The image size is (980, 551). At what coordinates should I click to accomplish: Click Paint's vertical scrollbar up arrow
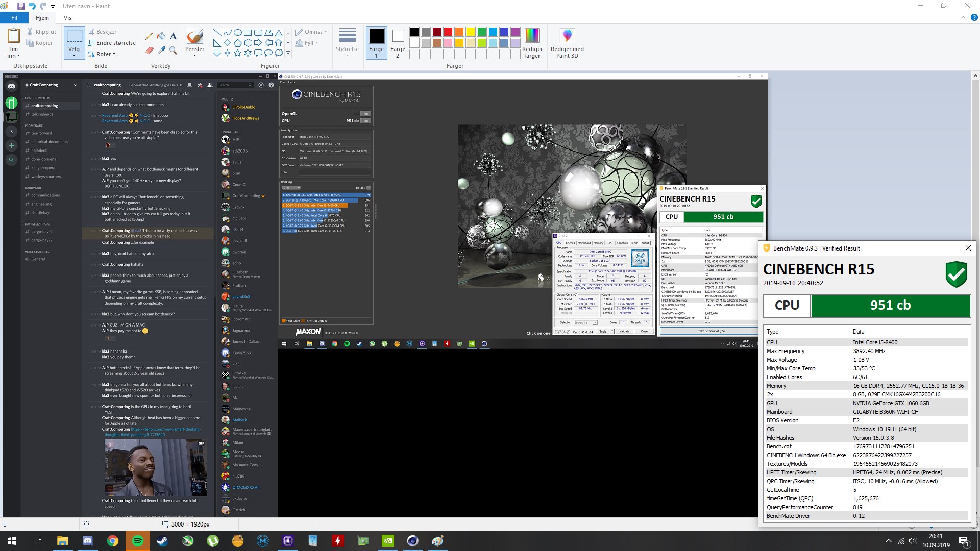975,76
